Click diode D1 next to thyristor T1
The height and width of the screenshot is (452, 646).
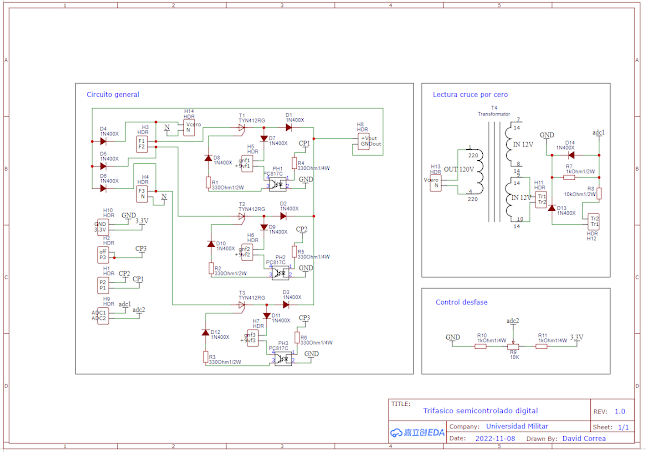click(288, 128)
